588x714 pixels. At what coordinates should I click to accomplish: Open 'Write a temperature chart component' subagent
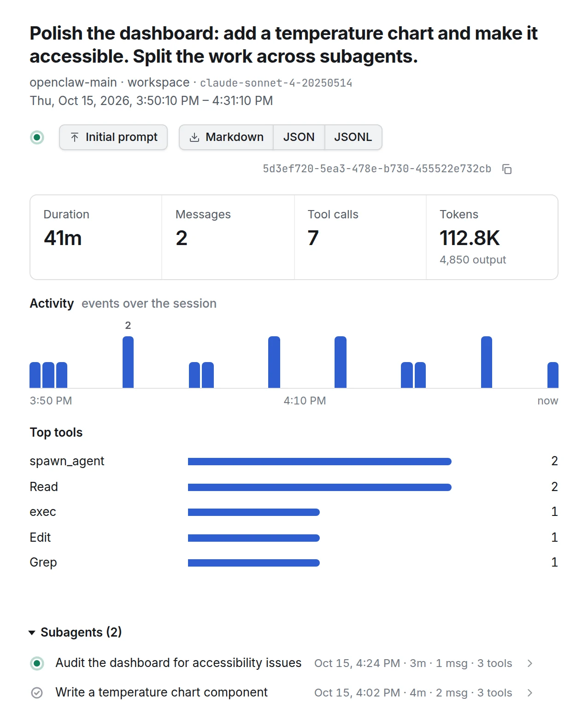(161, 692)
